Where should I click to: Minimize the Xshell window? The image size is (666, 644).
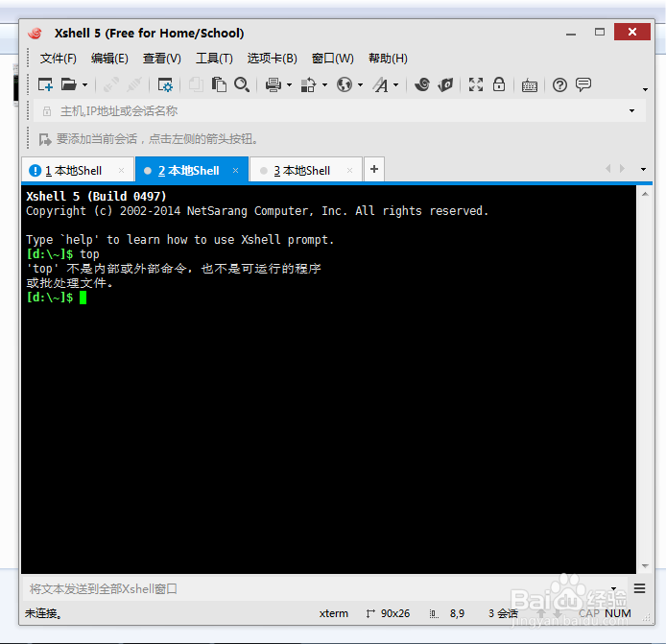coord(571,34)
